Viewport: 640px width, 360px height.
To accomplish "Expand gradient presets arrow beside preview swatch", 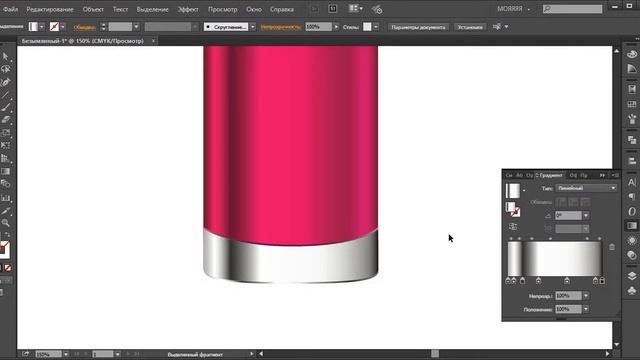I will click(x=524, y=190).
